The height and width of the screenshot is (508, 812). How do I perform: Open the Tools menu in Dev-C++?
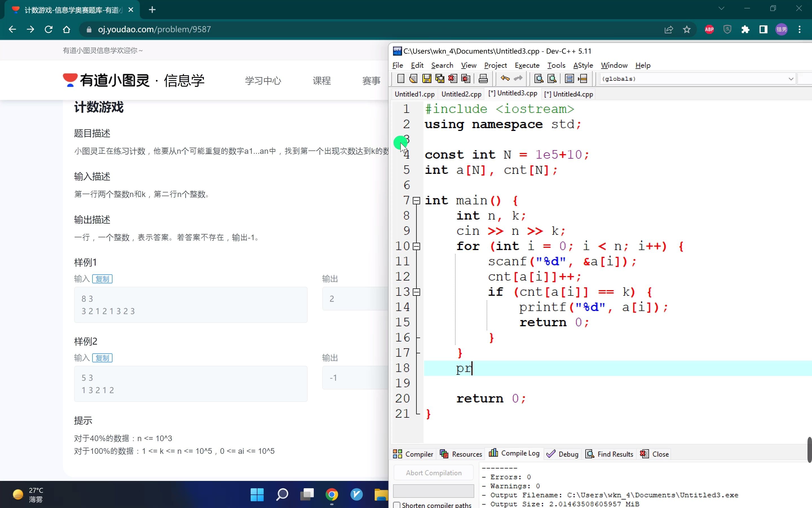[x=556, y=65]
